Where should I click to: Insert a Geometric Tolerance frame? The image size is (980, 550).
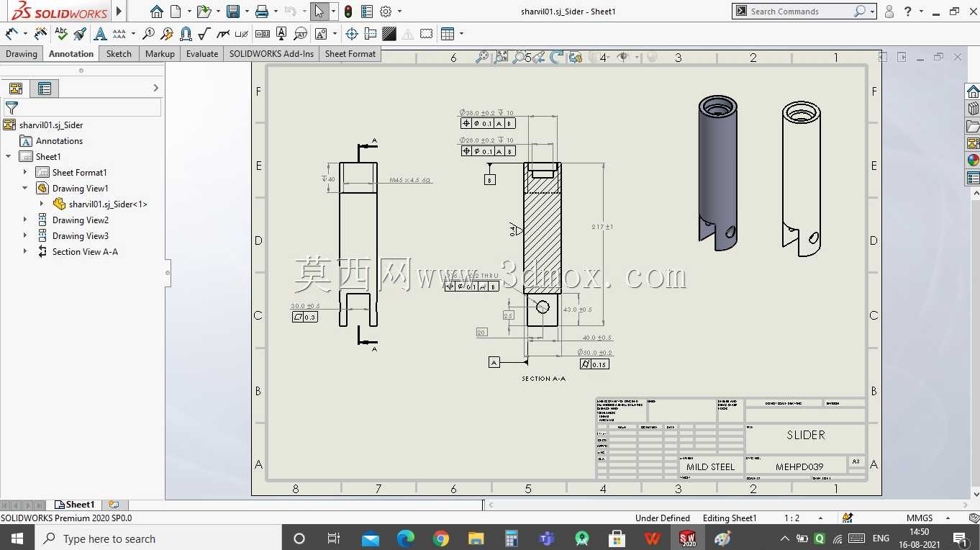coord(263,33)
